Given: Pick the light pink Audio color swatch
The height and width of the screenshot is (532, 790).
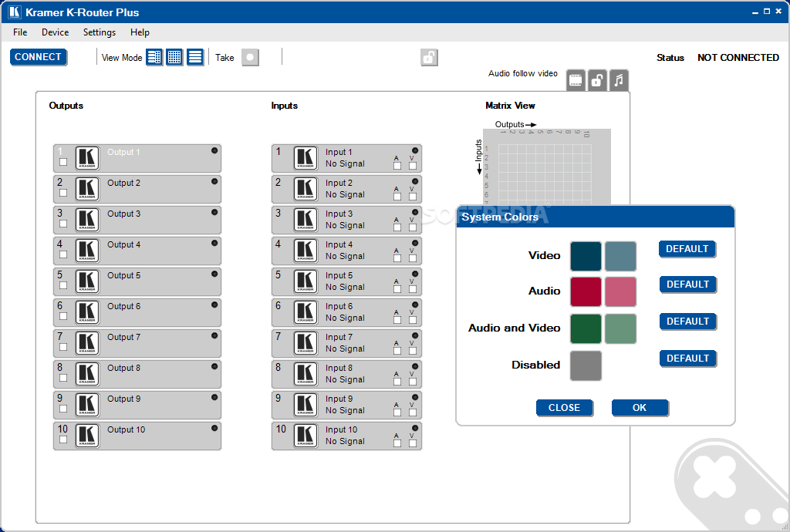Looking at the screenshot, I should (x=621, y=291).
